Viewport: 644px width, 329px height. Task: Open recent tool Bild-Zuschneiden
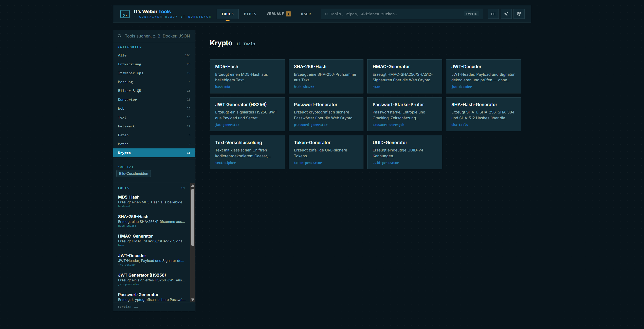[x=134, y=173]
